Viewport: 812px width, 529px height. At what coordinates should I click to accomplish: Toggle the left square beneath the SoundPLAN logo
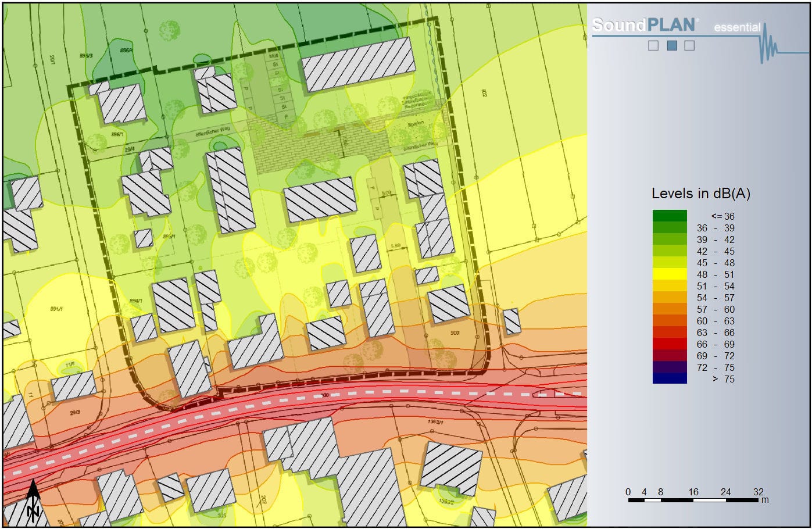652,44
